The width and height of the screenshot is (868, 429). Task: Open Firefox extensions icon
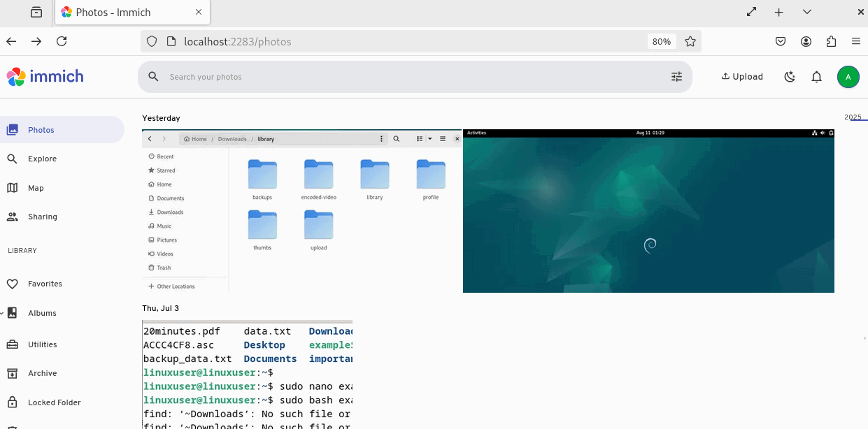(x=831, y=42)
